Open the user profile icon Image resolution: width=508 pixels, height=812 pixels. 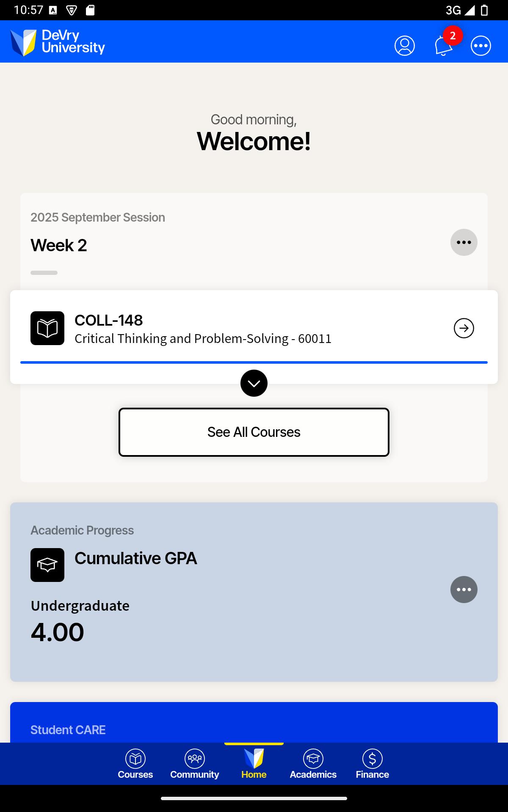coord(404,46)
